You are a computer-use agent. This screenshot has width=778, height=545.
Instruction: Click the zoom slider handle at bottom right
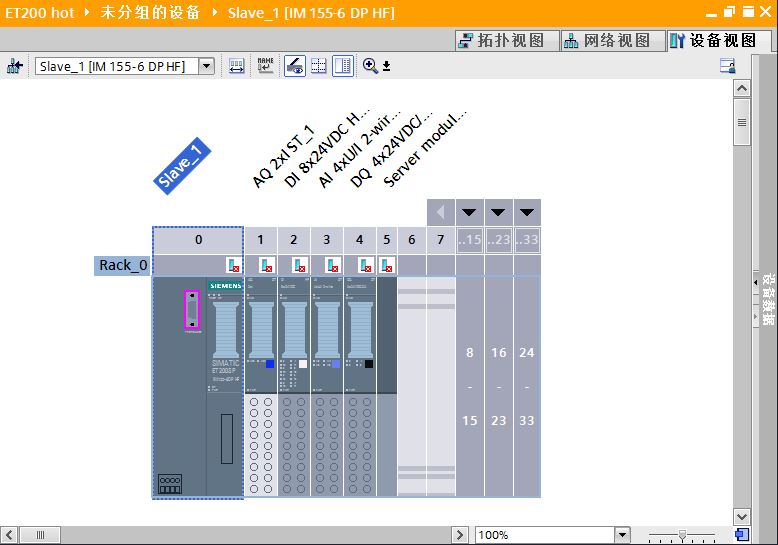click(x=682, y=535)
